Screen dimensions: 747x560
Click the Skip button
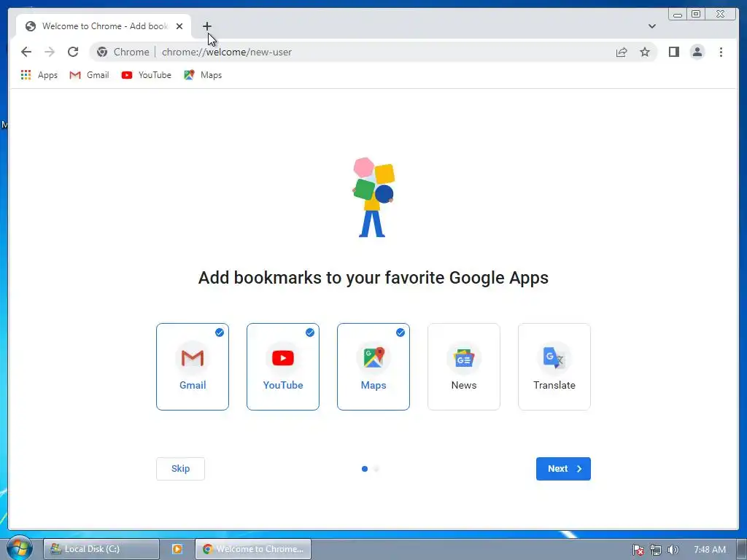(181, 469)
